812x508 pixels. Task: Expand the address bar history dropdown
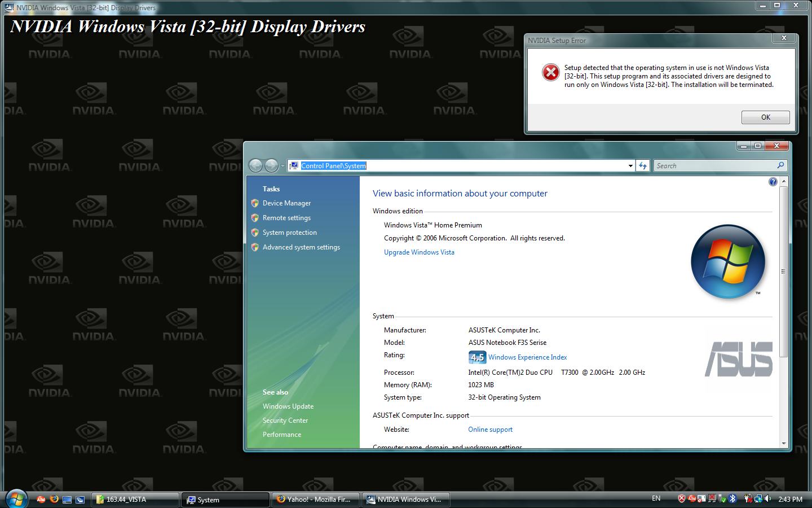pyautogui.click(x=630, y=166)
